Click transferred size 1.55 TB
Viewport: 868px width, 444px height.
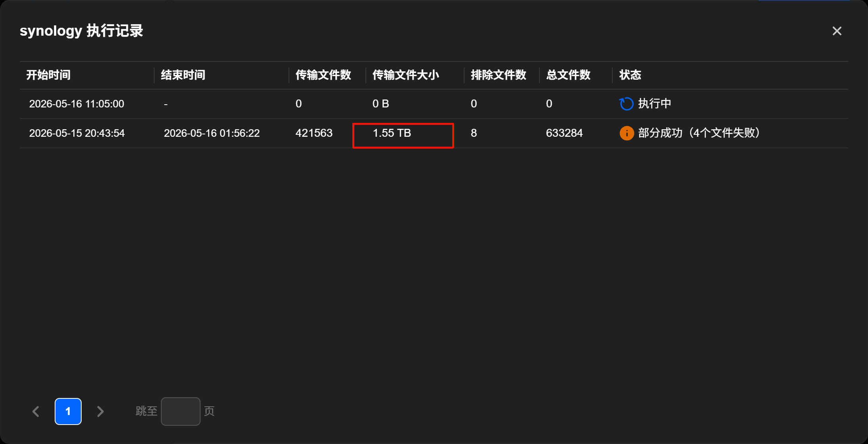click(392, 133)
